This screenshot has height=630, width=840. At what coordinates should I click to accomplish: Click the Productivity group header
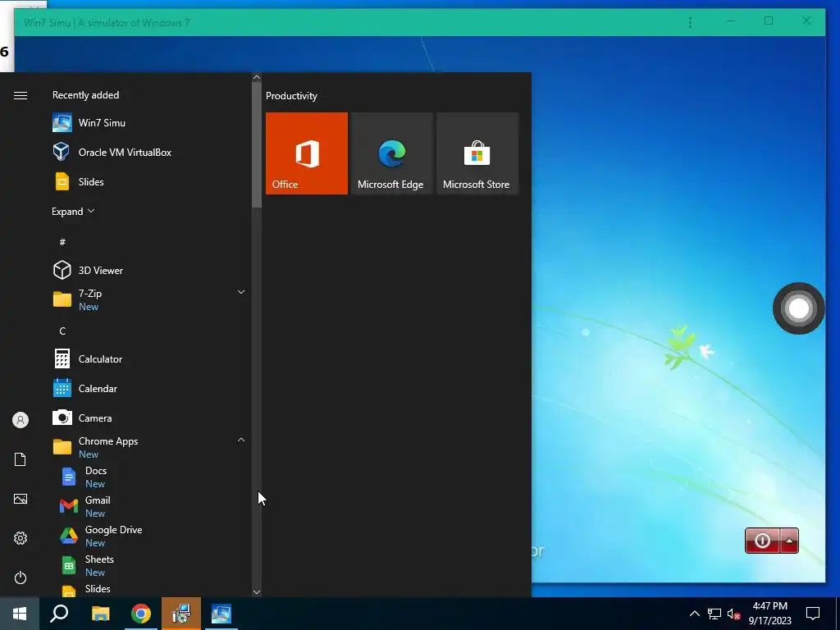[x=291, y=96]
